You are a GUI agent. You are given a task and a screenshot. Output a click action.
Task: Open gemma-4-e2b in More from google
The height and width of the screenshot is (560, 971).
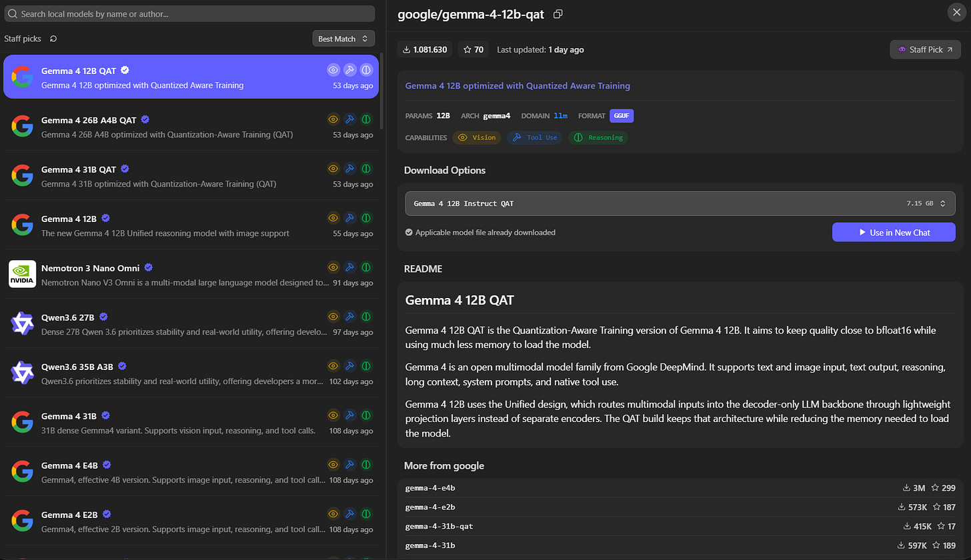tap(680, 507)
